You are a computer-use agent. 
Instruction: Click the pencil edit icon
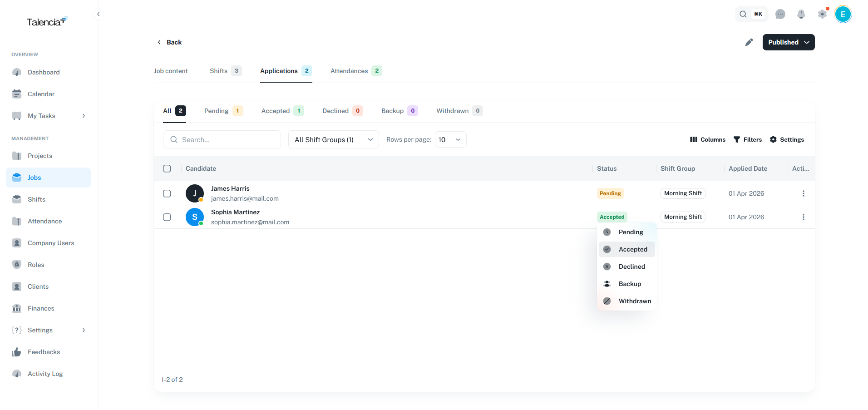[749, 42]
